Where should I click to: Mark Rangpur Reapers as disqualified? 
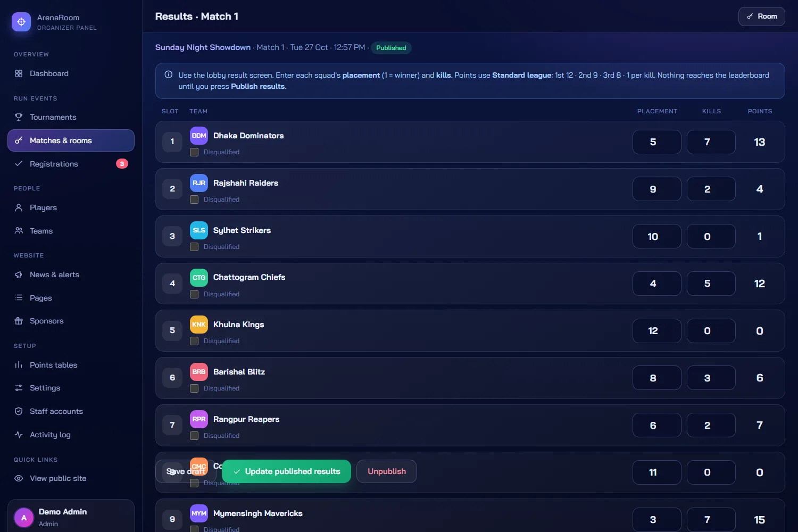pos(194,436)
